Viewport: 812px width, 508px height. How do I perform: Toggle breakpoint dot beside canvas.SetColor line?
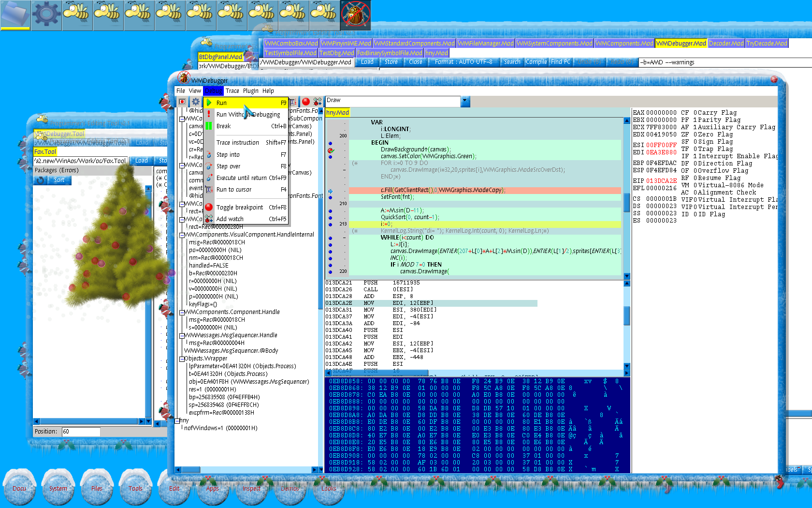coord(331,157)
